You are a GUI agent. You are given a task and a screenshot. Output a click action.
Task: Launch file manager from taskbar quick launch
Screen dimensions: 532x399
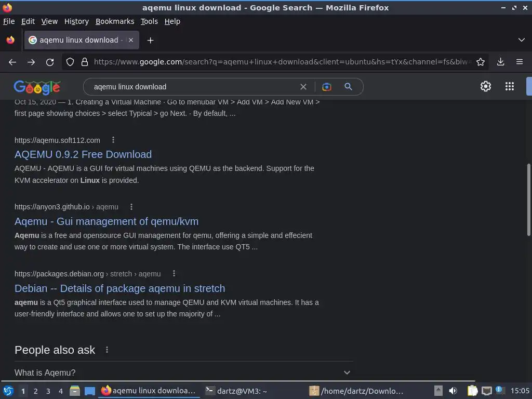[75, 391]
